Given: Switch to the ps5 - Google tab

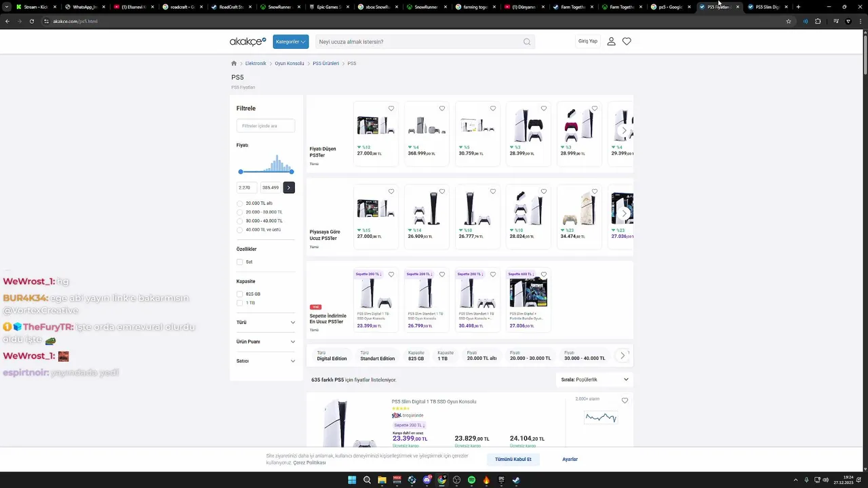Looking at the screenshot, I should 670,7.
